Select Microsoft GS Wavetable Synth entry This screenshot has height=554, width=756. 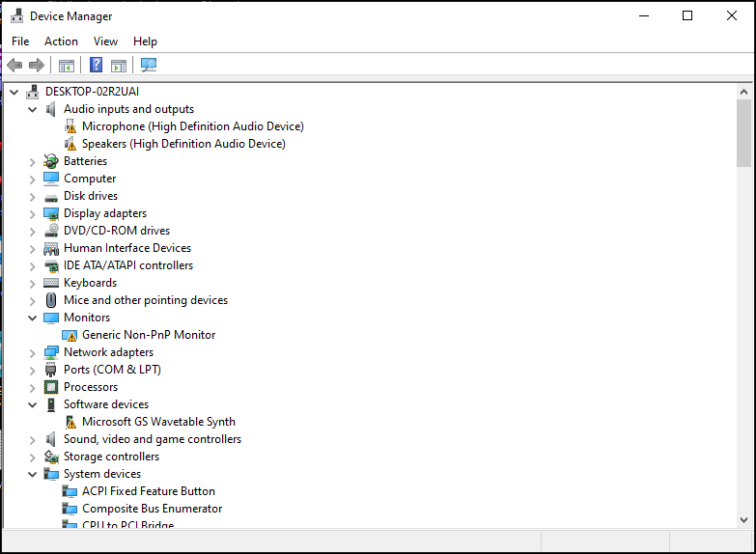158,422
